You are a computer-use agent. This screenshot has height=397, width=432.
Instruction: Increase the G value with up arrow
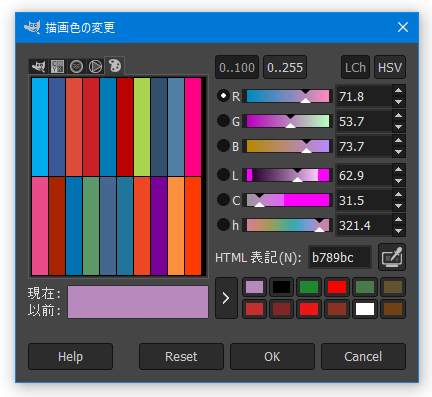coord(399,115)
